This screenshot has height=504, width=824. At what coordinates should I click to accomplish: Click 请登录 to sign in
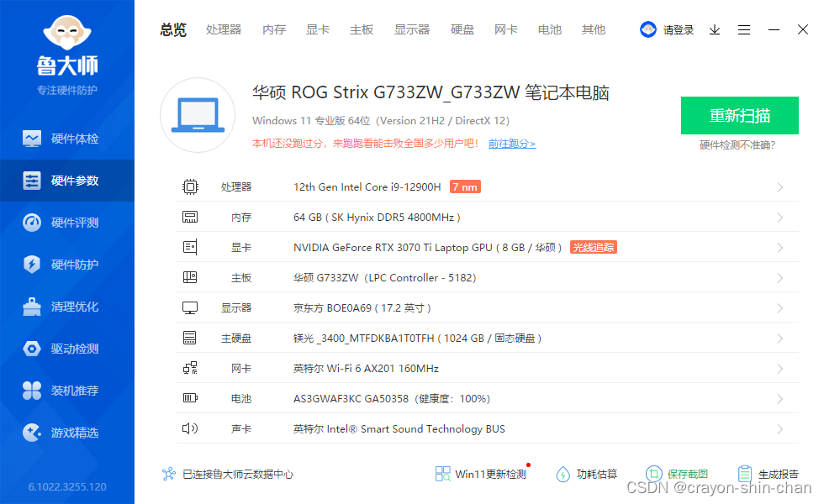[x=679, y=30]
